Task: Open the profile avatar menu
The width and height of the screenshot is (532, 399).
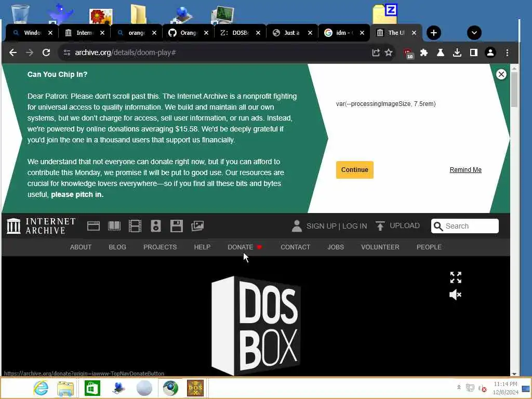Action: 490,52
